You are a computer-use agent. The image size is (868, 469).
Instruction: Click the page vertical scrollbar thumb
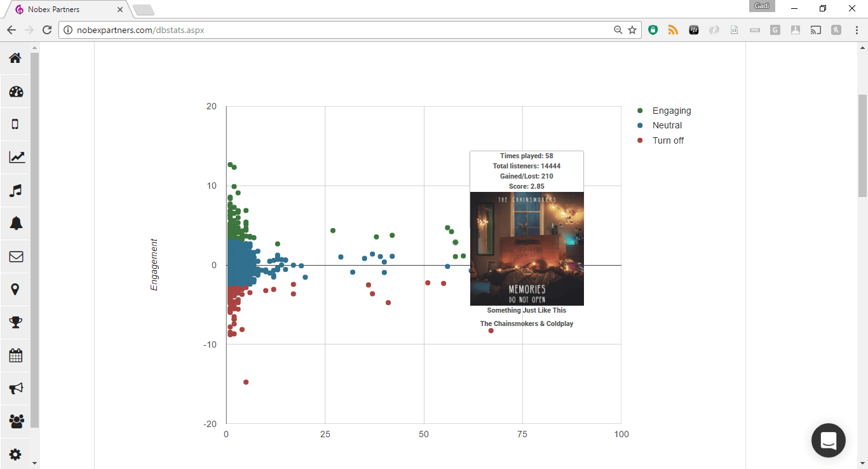coord(862,146)
